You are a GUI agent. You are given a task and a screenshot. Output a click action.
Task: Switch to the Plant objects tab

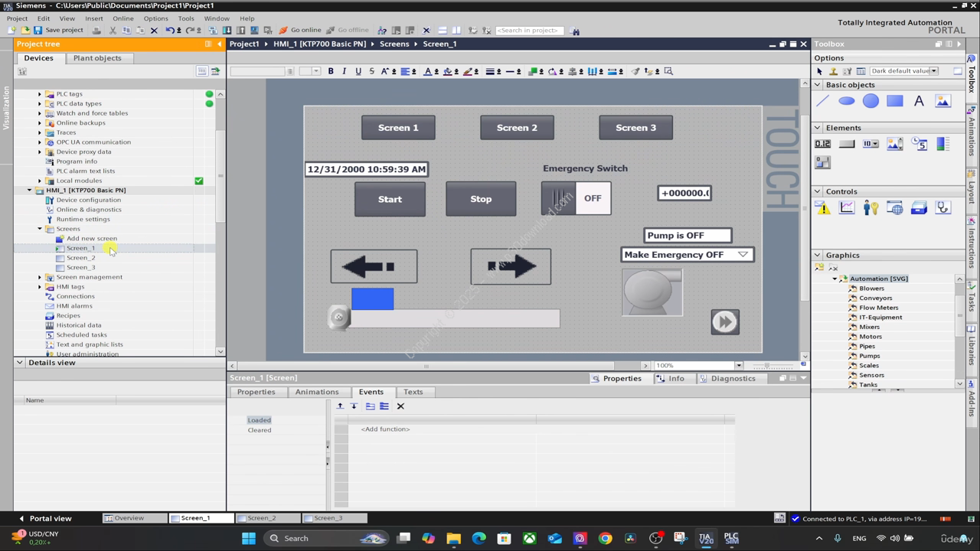coord(97,58)
